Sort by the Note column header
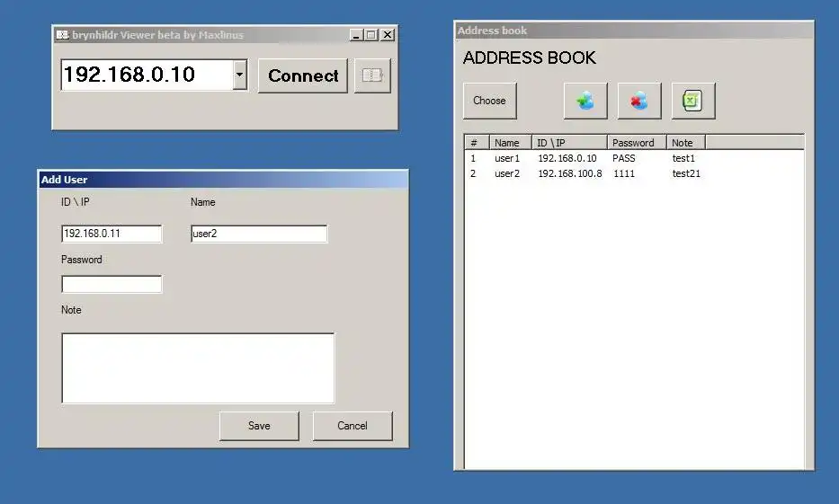 pos(686,143)
